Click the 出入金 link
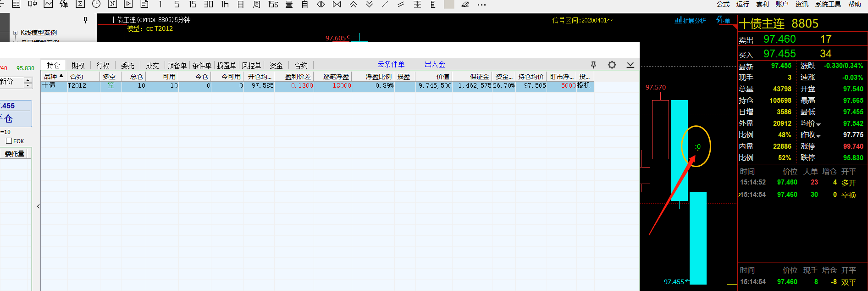 (435, 65)
